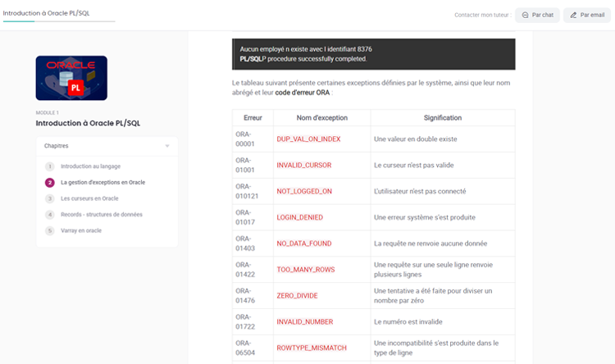Open Introduction au langage chapter

[90, 166]
